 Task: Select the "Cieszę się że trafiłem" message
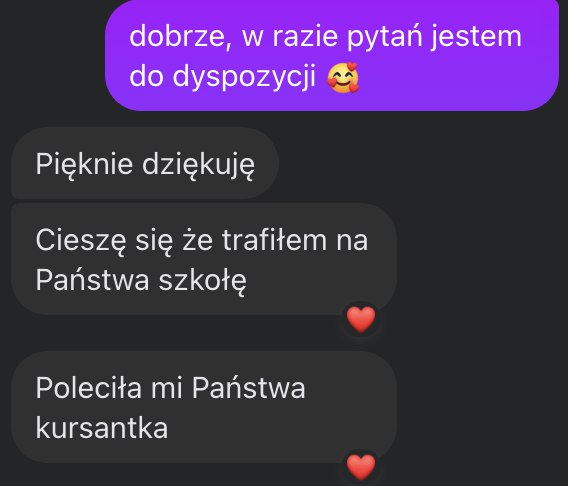(x=204, y=259)
